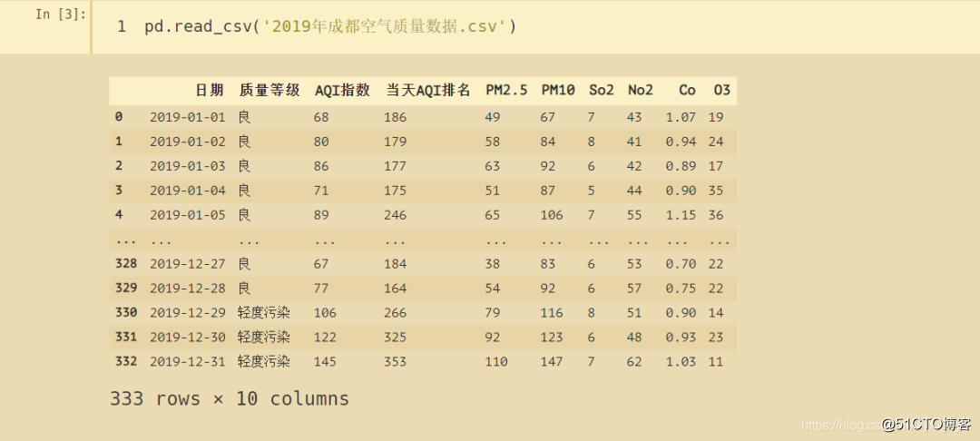Click AQI rank value 246
Viewport: 980px width, 441px height.
pos(395,214)
